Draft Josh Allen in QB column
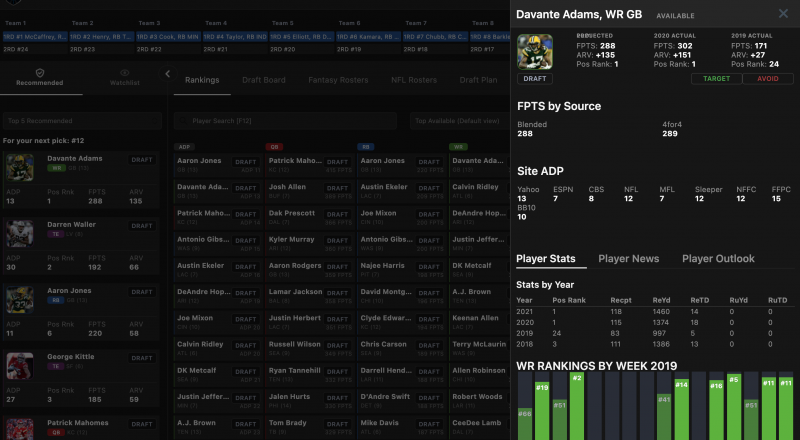 click(337, 188)
